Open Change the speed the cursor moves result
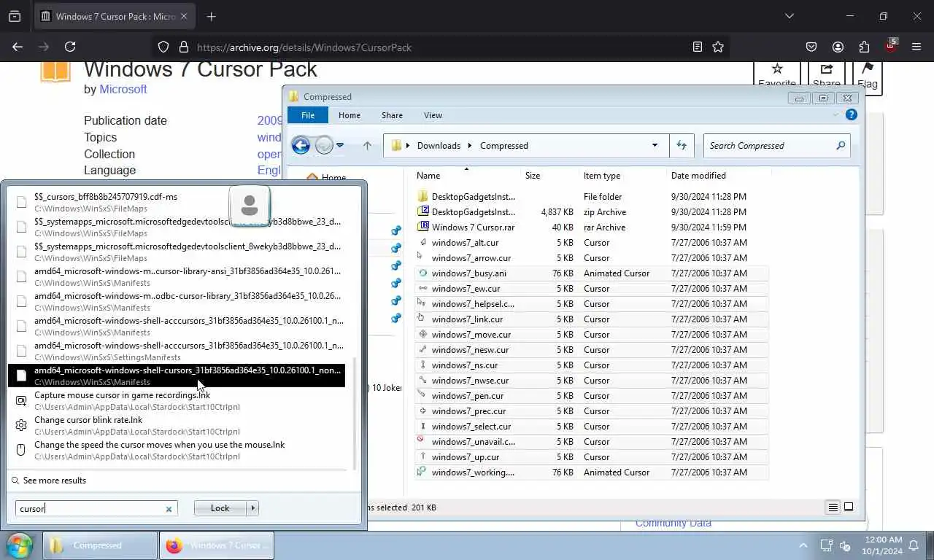This screenshot has height=560, width=934. click(x=175, y=450)
